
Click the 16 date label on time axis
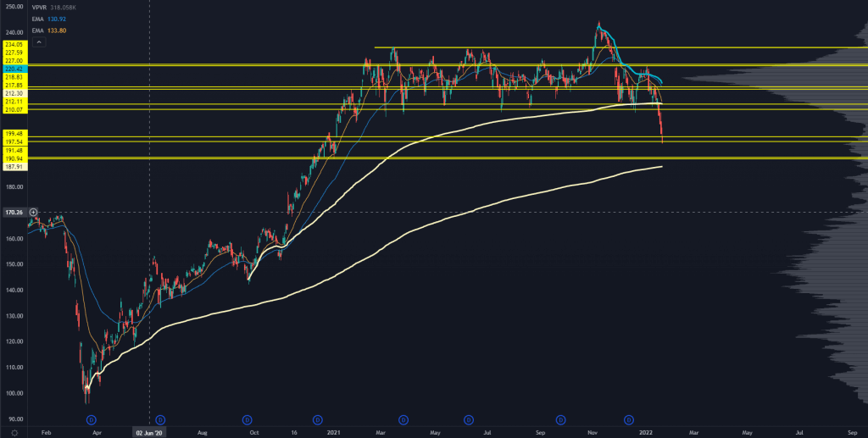point(295,432)
